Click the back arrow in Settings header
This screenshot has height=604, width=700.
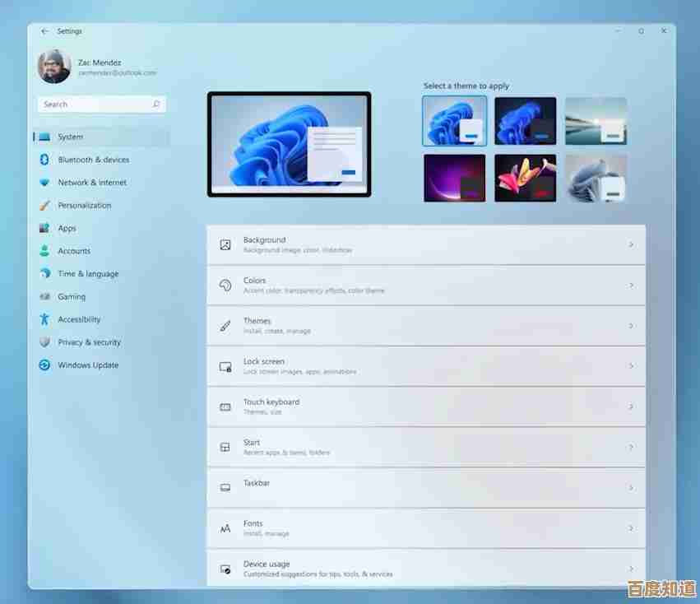44,31
